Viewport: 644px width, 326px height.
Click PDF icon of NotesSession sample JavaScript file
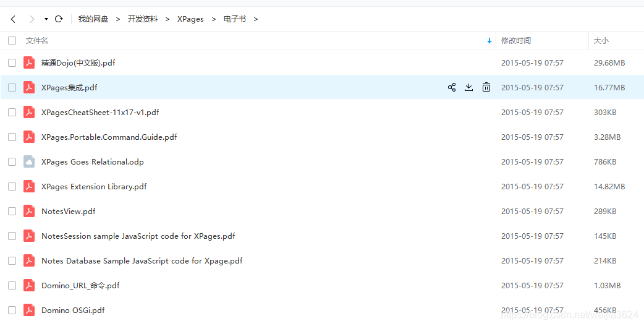click(29, 236)
